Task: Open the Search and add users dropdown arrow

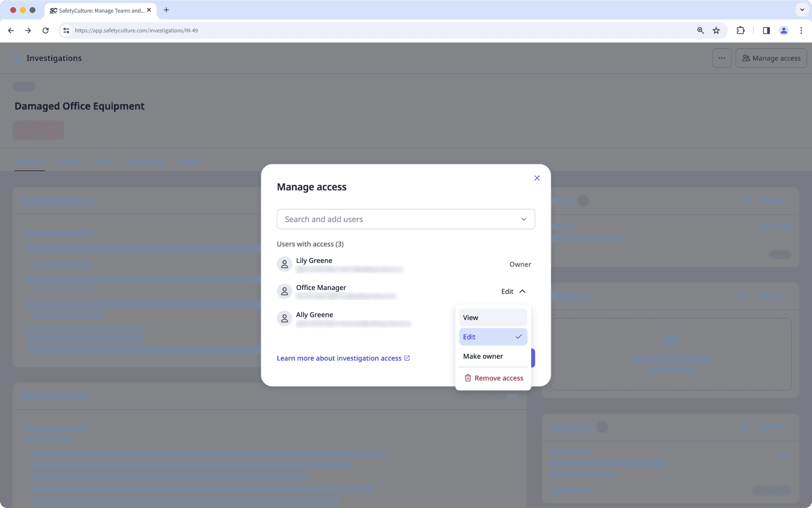Action: coord(523,219)
